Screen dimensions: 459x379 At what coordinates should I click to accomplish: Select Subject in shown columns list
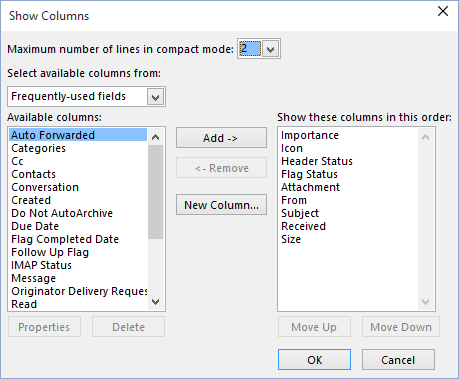tap(348, 213)
